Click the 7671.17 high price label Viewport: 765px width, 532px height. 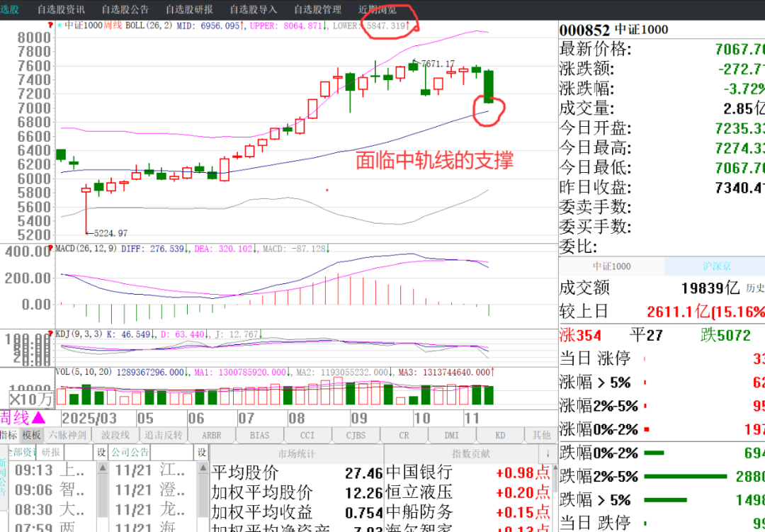click(437, 64)
